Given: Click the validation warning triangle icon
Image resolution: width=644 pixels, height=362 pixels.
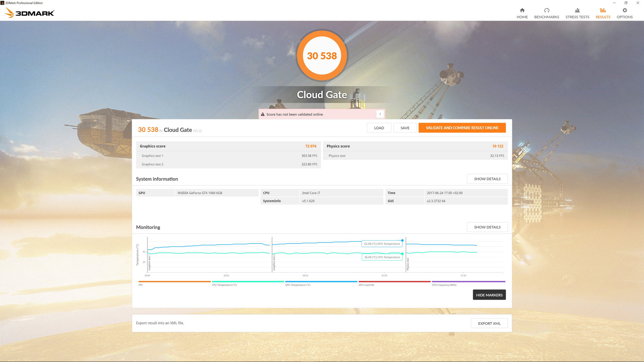Looking at the screenshot, I should point(263,114).
